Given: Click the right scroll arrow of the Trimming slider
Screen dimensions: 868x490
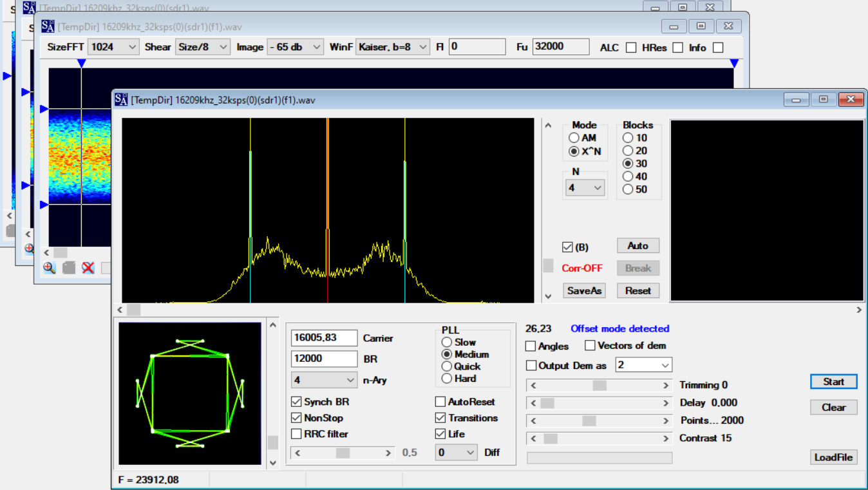Looking at the screenshot, I should [x=666, y=386].
